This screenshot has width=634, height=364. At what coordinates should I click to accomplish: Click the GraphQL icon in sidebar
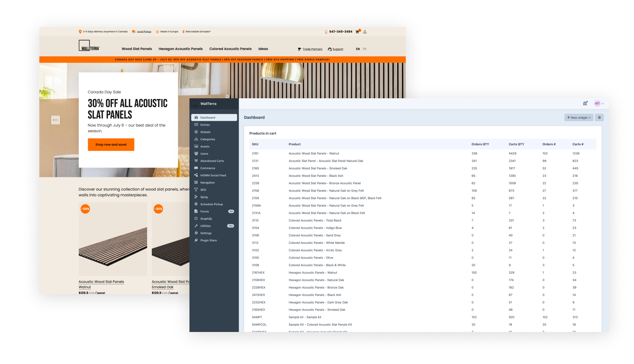(196, 219)
